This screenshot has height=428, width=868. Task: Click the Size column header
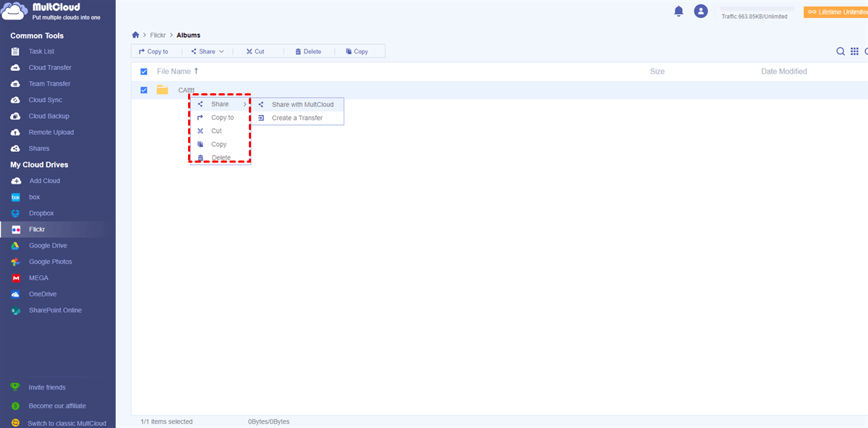[x=657, y=72]
